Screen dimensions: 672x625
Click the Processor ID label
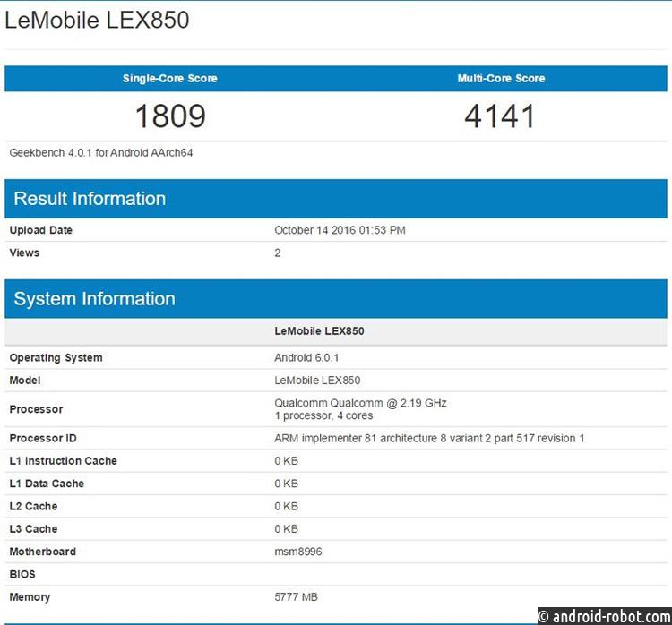(x=43, y=438)
